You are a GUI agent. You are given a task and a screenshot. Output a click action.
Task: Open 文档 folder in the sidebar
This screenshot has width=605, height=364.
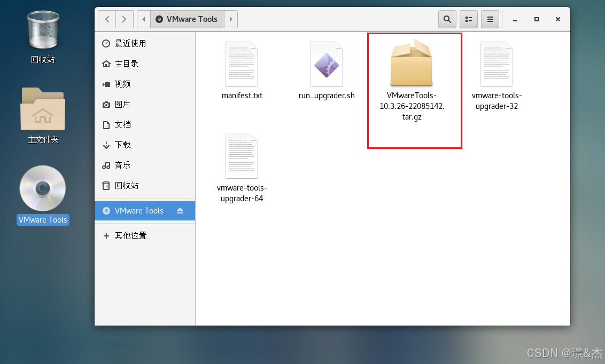pyautogui.click(x=145, y=125)
